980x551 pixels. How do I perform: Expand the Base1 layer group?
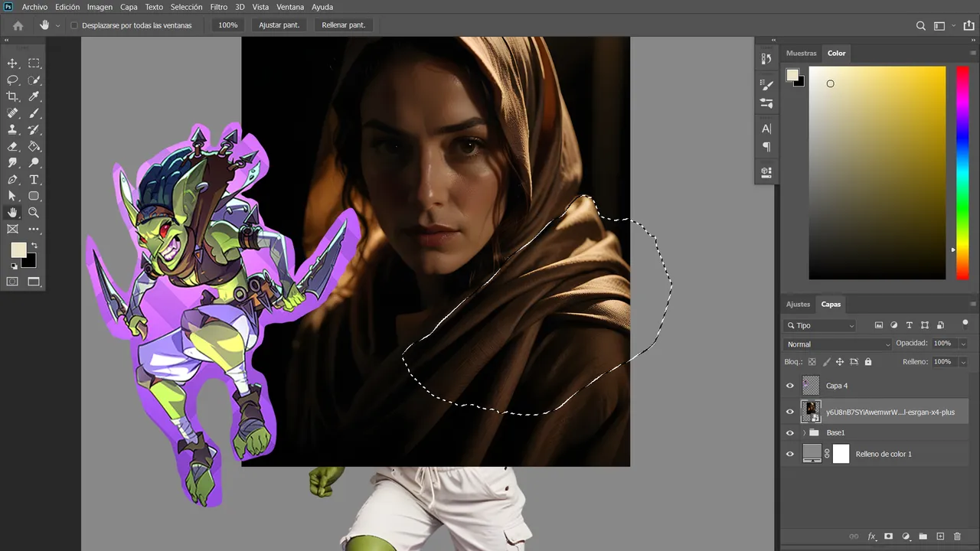click(x=804, y=433)
